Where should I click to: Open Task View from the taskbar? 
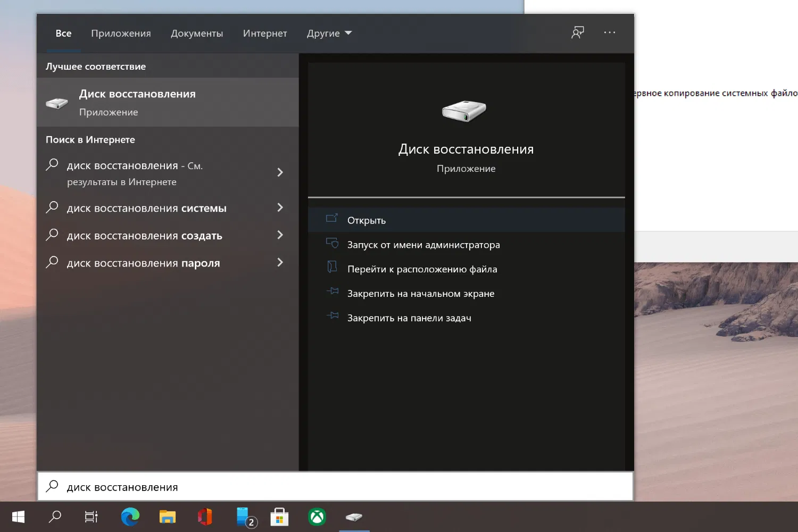click(x=92, y=517)
